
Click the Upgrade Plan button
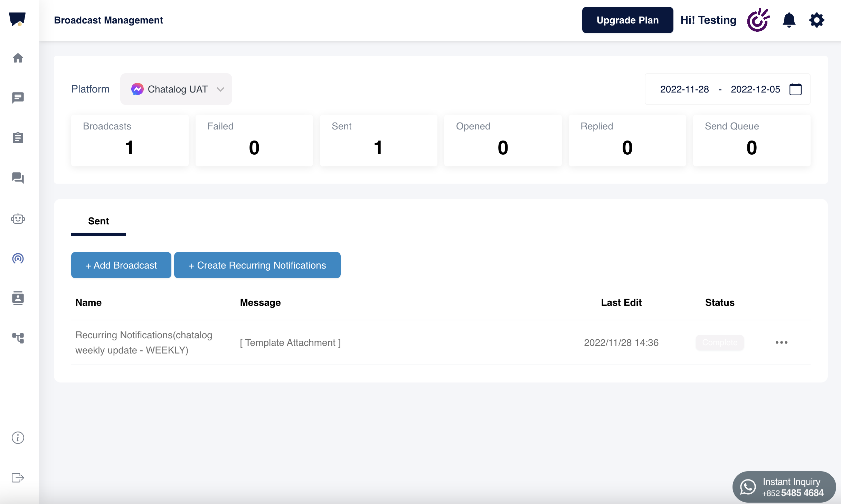point(627,20)
